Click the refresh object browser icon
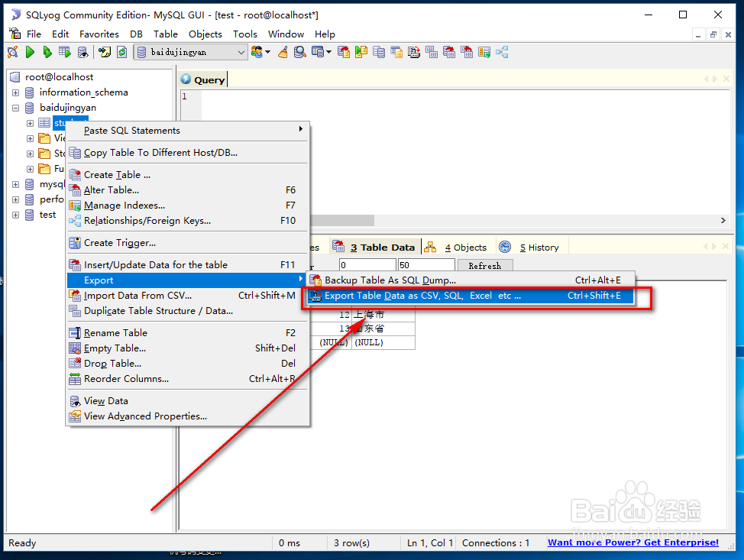 click(x=122, y=52)
